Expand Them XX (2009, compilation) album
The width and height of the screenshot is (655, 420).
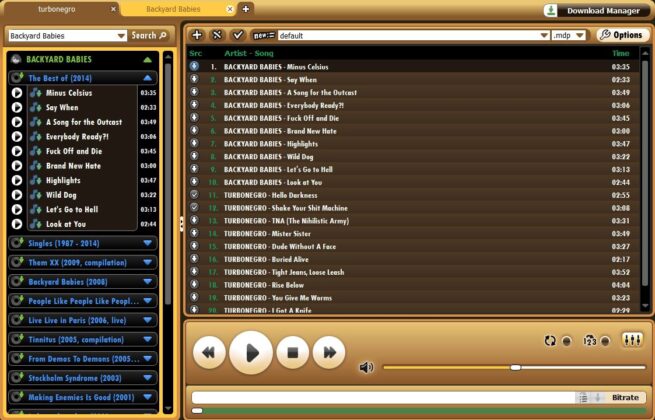click(x=147, y=262)
